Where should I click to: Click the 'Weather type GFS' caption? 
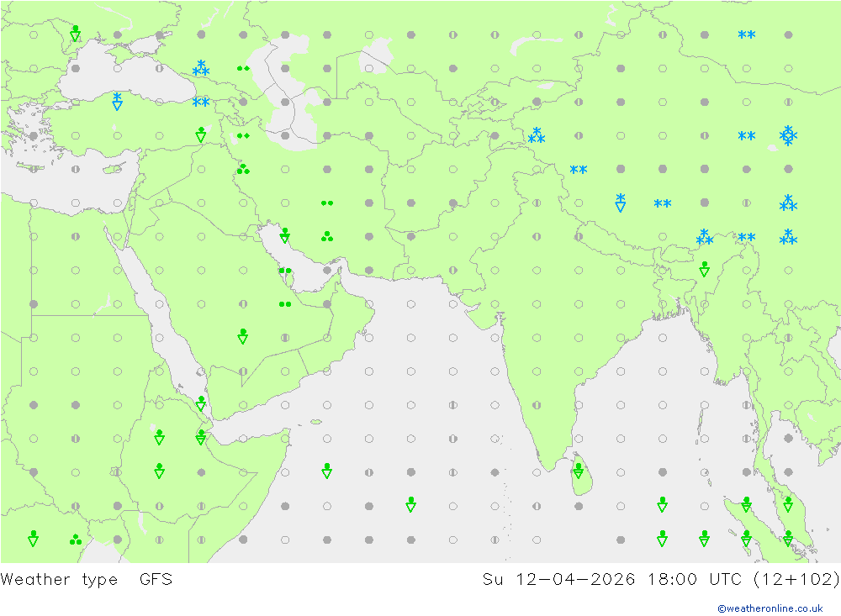tap(87, 579)
